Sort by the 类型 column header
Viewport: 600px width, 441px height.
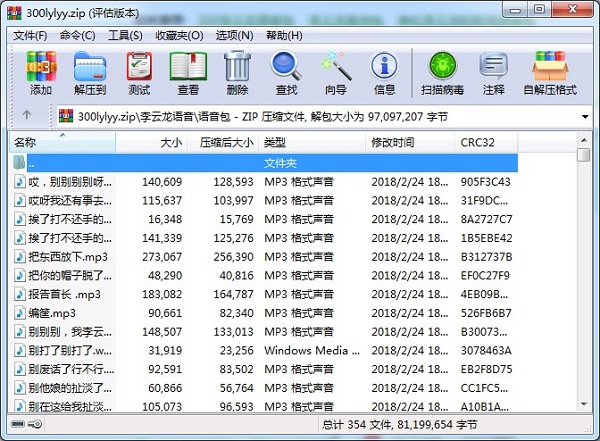pyautogui.click(x=312, y=142)
